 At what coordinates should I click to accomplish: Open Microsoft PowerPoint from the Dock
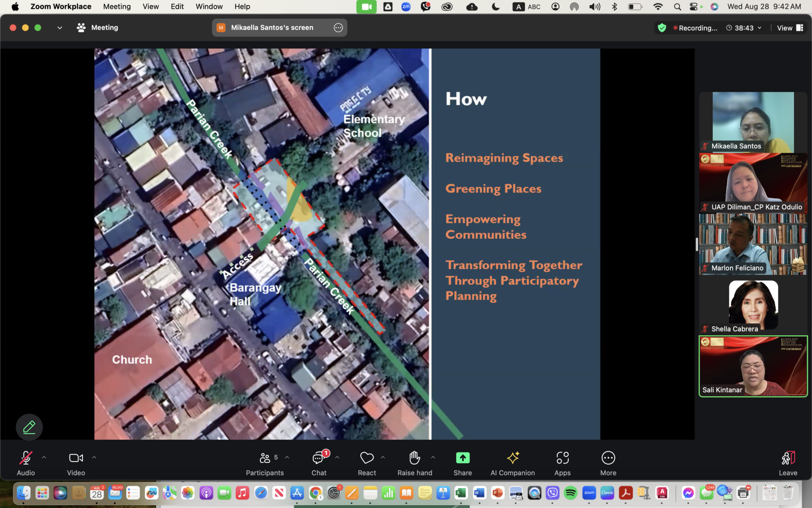497,493
